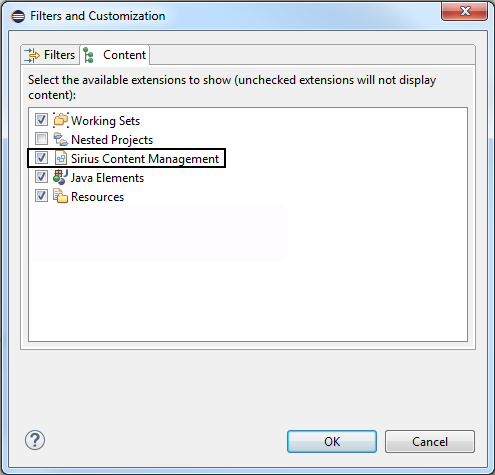Uncheck Sirius Content Management checkbox
This screenshot has width=495, height=475.
[41, 158]
